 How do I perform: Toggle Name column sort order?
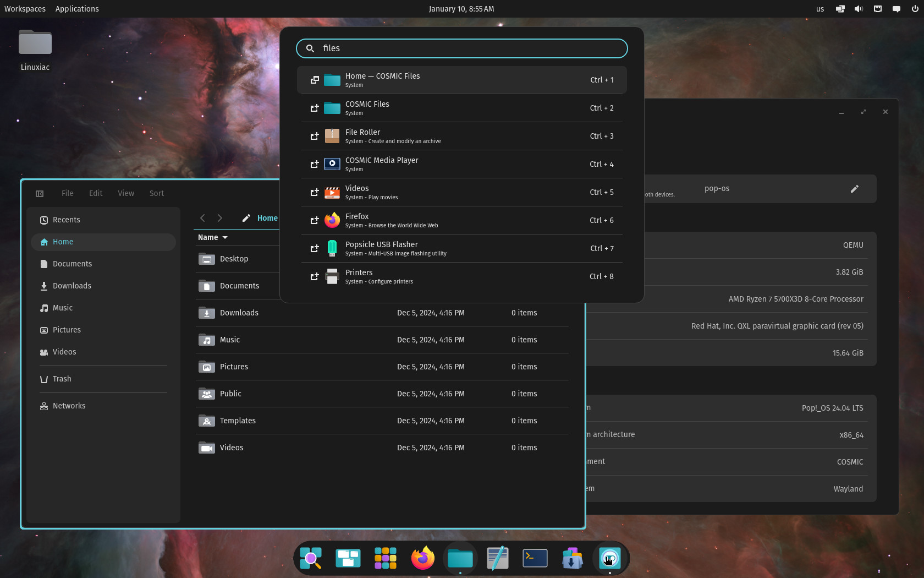[x=213, y=237]
